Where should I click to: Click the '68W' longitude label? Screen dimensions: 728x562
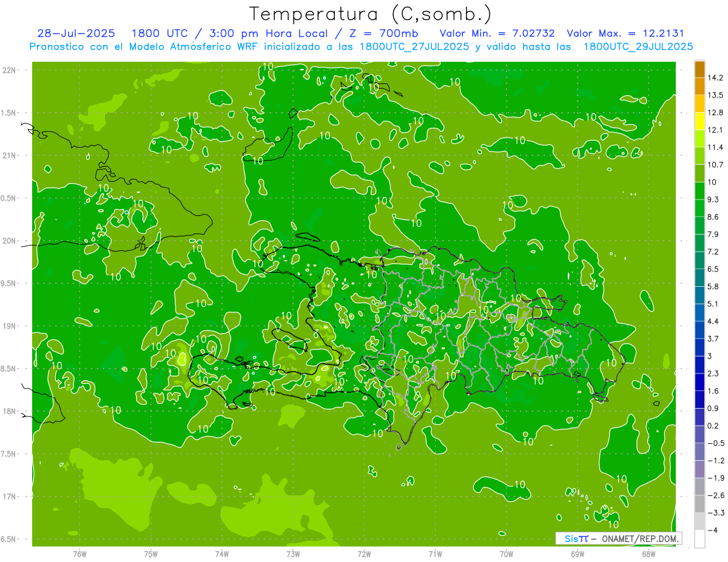(649, 554)
